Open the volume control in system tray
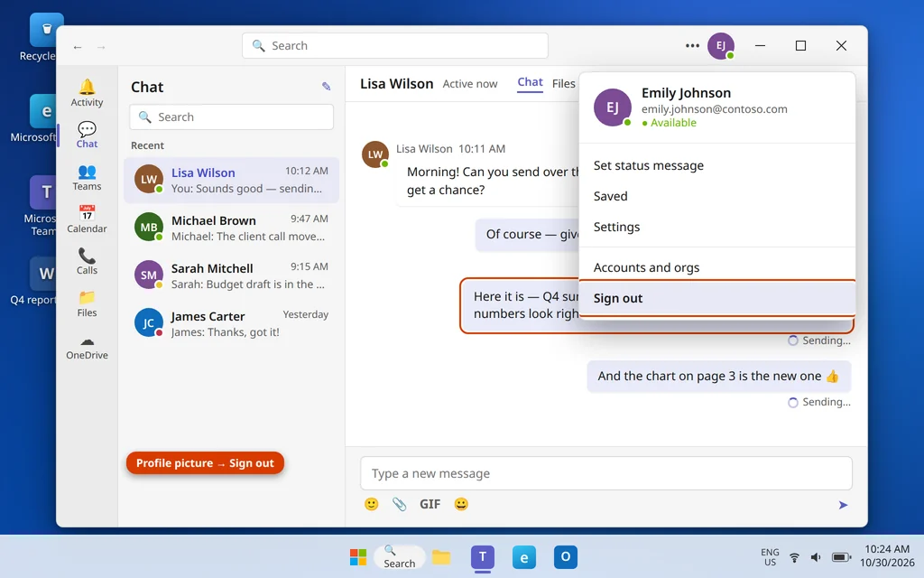This screenshot has height=578, width=924. [816, 557]
